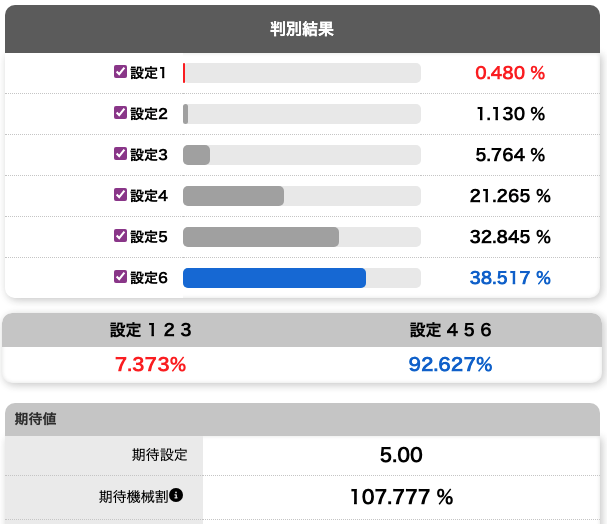Image resolution: width=607 pixels, height=524 pixels.
Task: Click the red 0.480 % value
Action: point(510,73)
